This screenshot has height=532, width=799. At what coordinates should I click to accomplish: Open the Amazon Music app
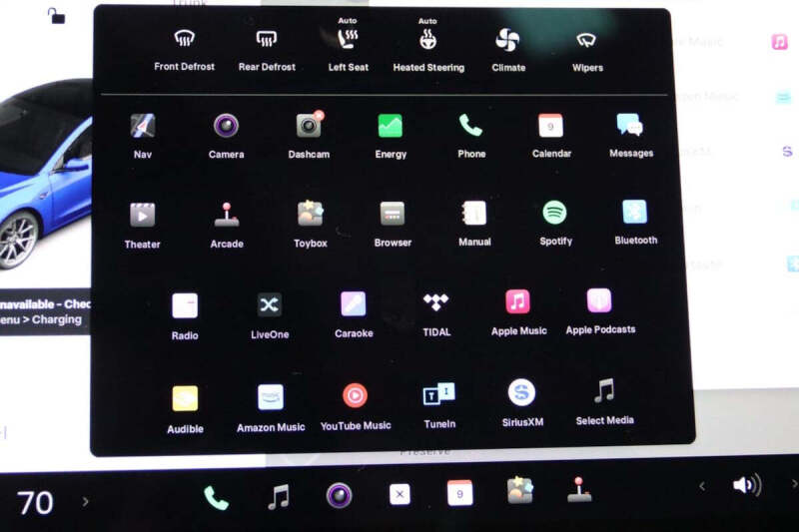pos(271,408)
